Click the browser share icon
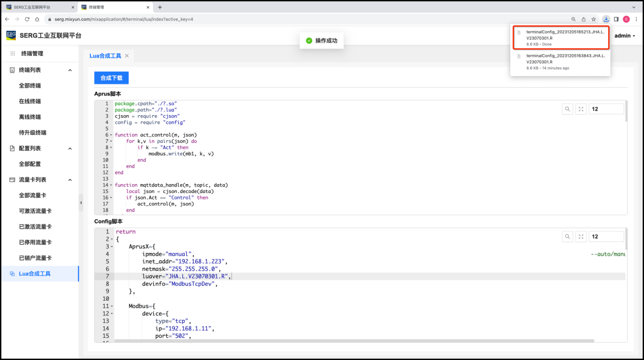 tap(584, 19)
